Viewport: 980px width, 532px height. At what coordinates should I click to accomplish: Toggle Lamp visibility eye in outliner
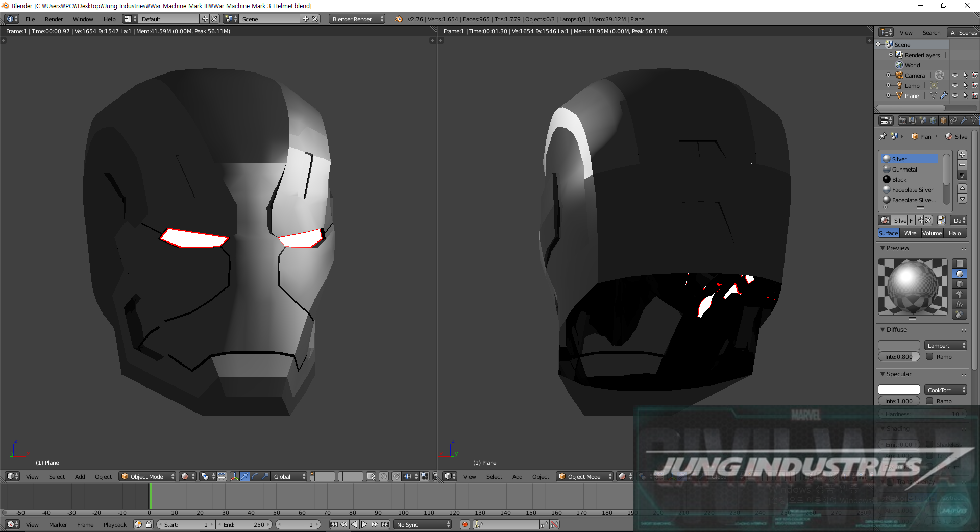click(954, 85)
